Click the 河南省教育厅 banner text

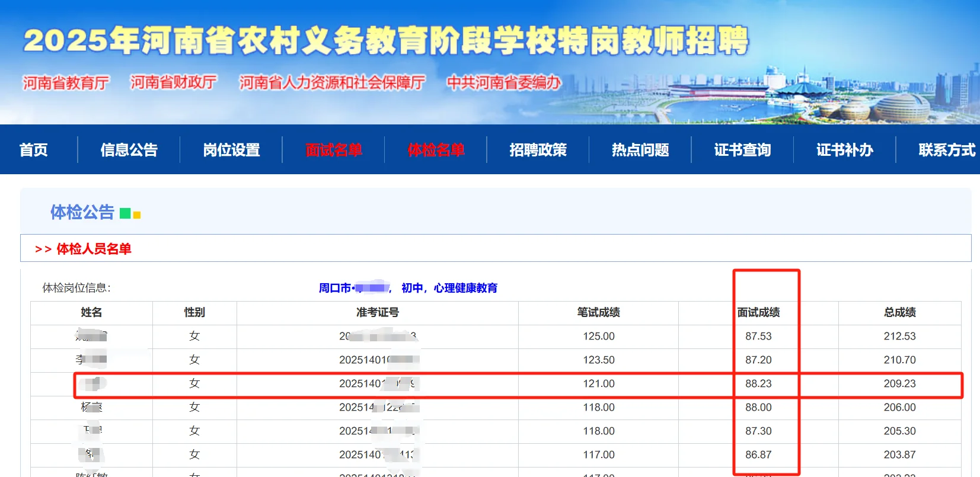66,82
